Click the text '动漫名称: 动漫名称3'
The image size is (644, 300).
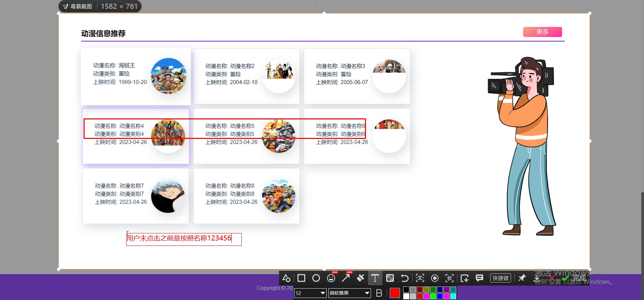[340, 66]
